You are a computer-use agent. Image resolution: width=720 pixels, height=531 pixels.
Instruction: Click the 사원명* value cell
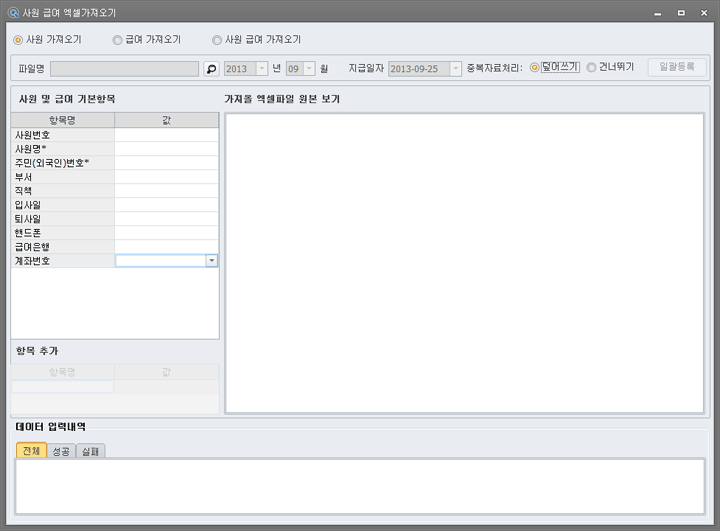coord(166,148)
